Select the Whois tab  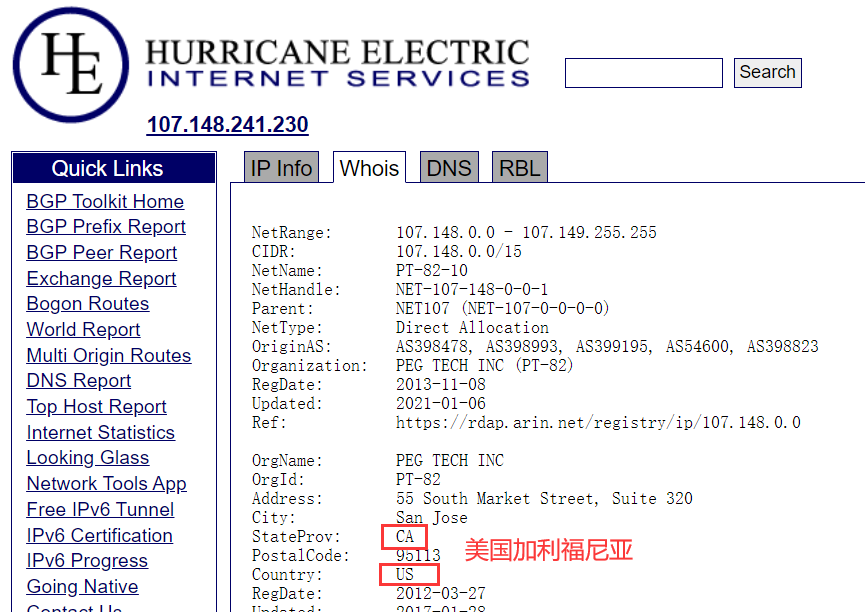[x=369, y=168]
